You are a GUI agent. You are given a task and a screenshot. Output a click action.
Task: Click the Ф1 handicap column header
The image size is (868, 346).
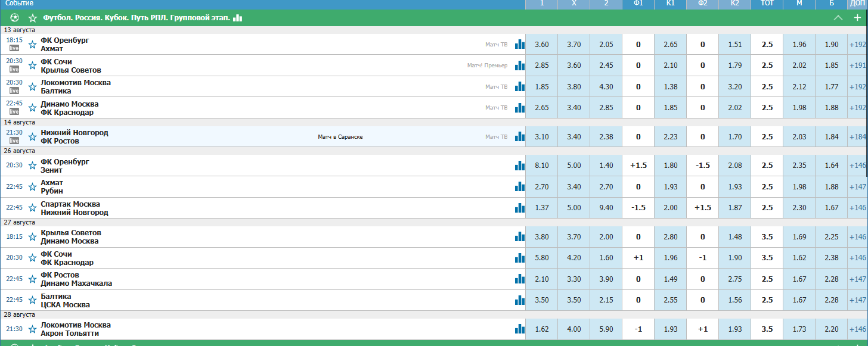pos(638,4)
